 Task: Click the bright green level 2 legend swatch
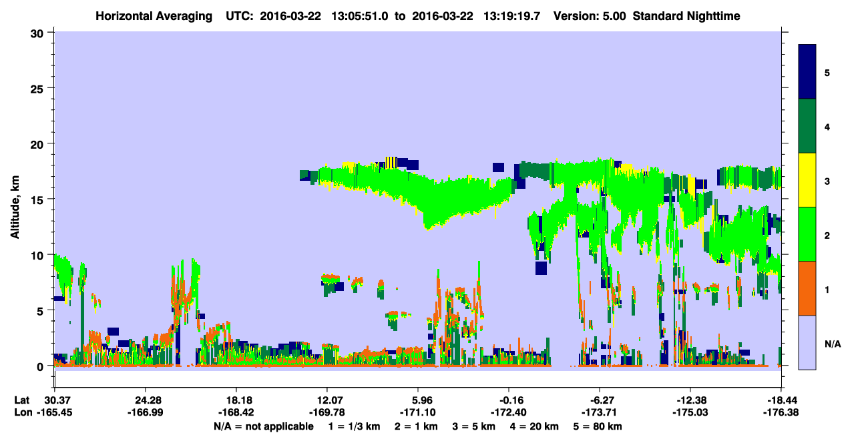(x=807, y=234)
